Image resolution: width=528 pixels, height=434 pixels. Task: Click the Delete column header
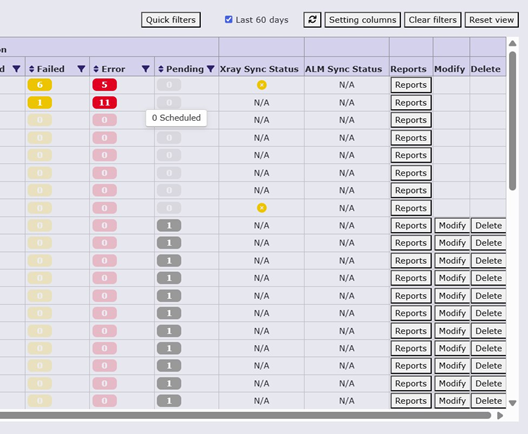(486, 69)
